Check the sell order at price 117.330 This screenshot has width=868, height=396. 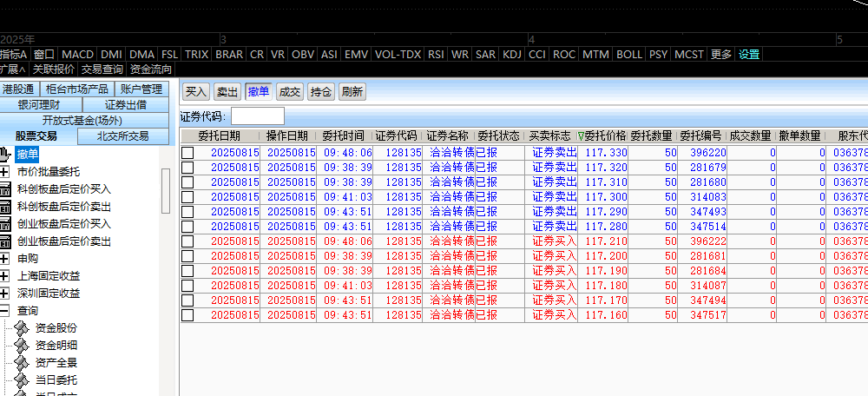click(x=187, y=153)
